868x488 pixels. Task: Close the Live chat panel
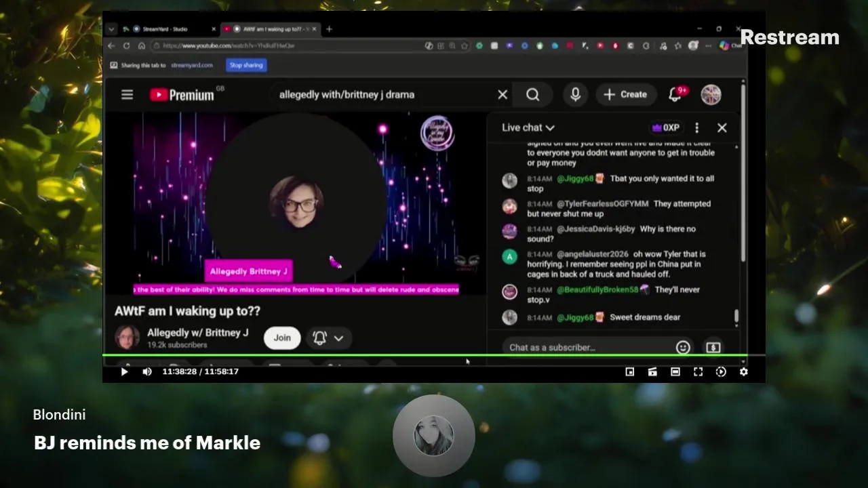pyautogui.click(x=722, y=127)
